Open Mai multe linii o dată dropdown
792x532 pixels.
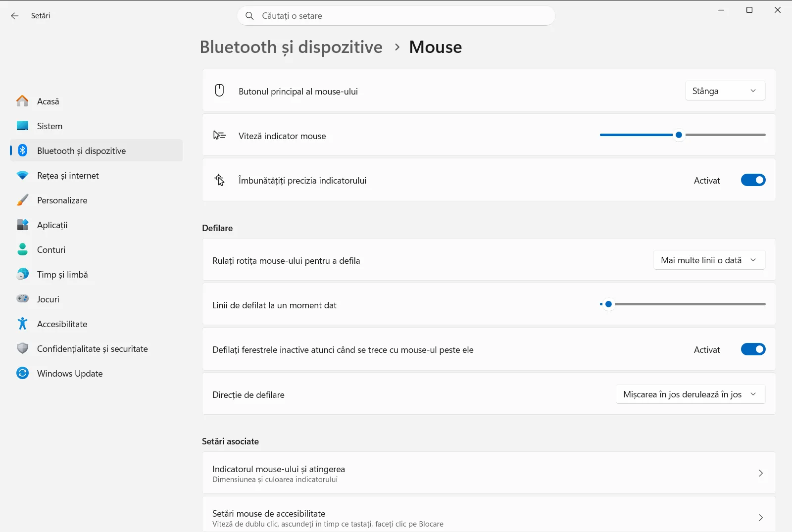point(709,260)
